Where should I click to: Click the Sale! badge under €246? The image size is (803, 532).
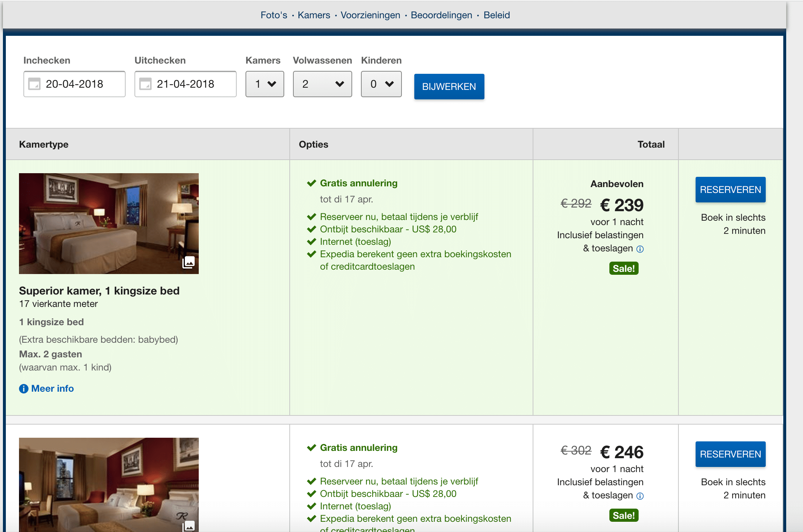tap(624, 516)
